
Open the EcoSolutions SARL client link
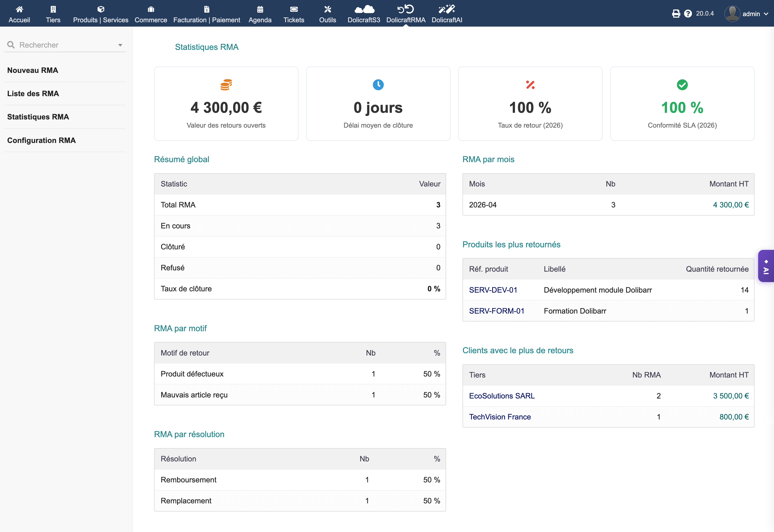pyautogui.click(x=502, y=396)
